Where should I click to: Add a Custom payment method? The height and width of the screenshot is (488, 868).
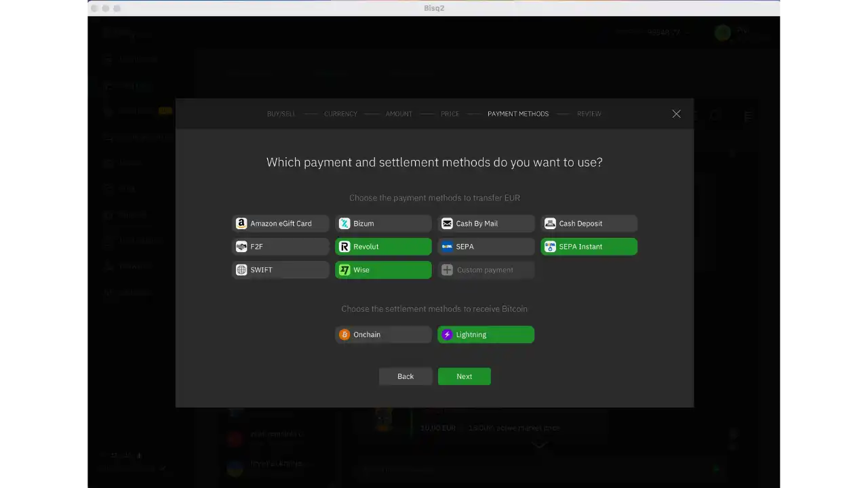486,270
